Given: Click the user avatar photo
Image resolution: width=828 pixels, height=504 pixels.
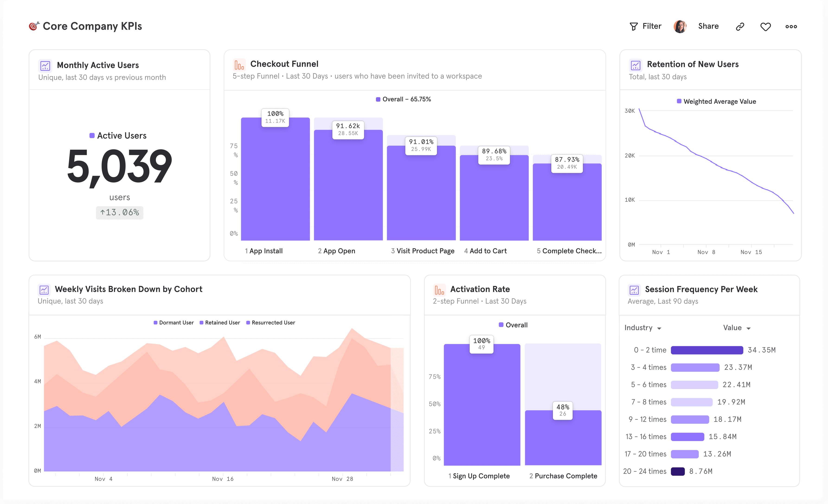Looking at the screenshot, I should (680, 26).
